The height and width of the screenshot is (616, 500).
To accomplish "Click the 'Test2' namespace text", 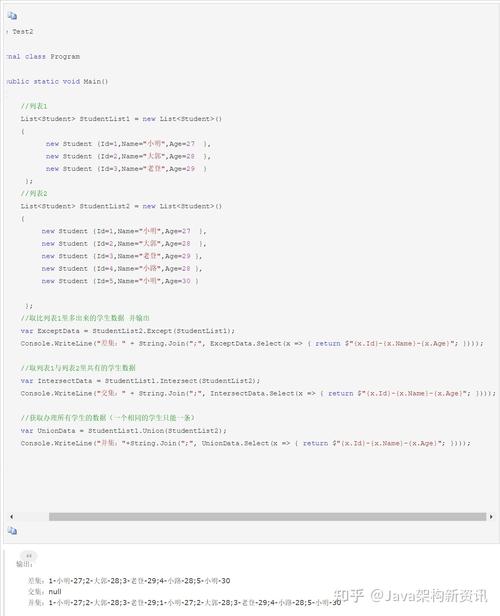I will click(x=22, y=31).
